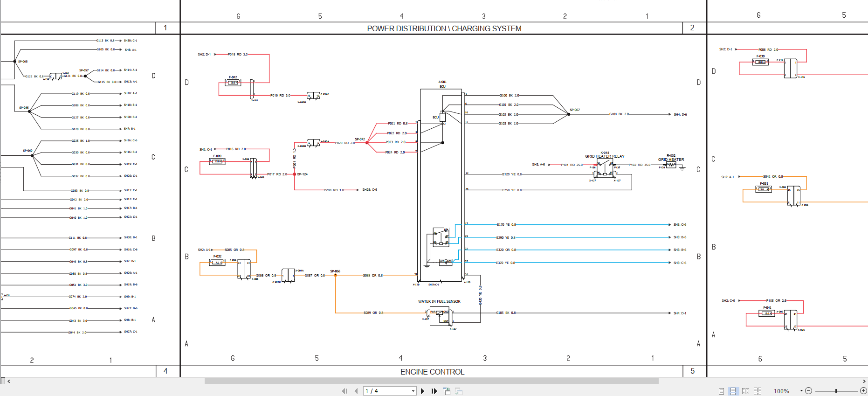Click the scroll left arrow

tap(9, 381)
